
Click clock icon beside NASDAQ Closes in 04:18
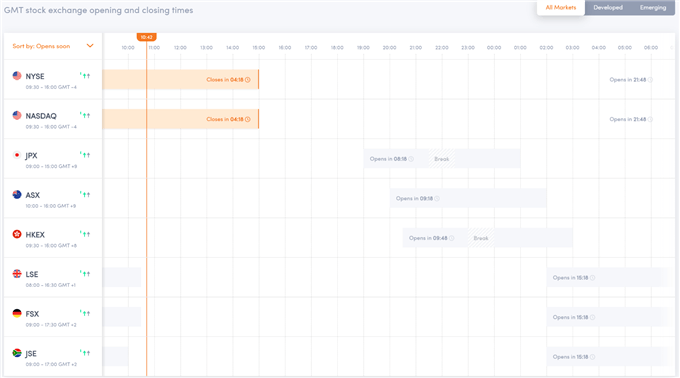coord(248,119)
